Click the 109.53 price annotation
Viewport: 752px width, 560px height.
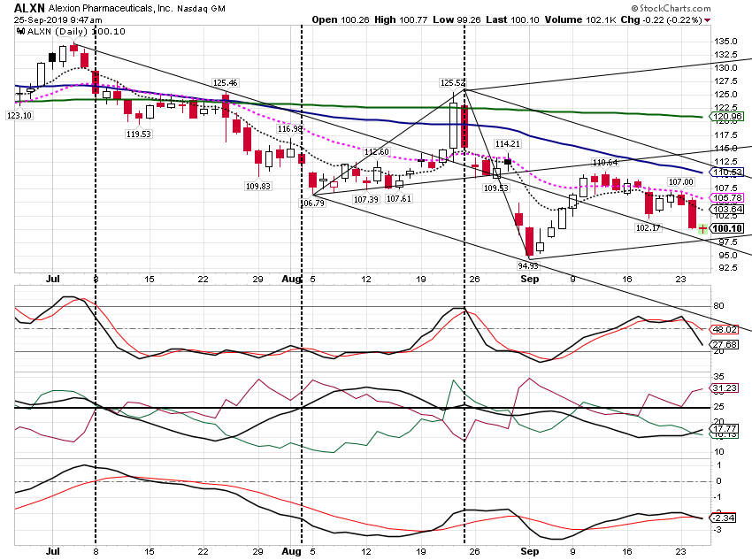pyautogui.click(x=496, y=188)
